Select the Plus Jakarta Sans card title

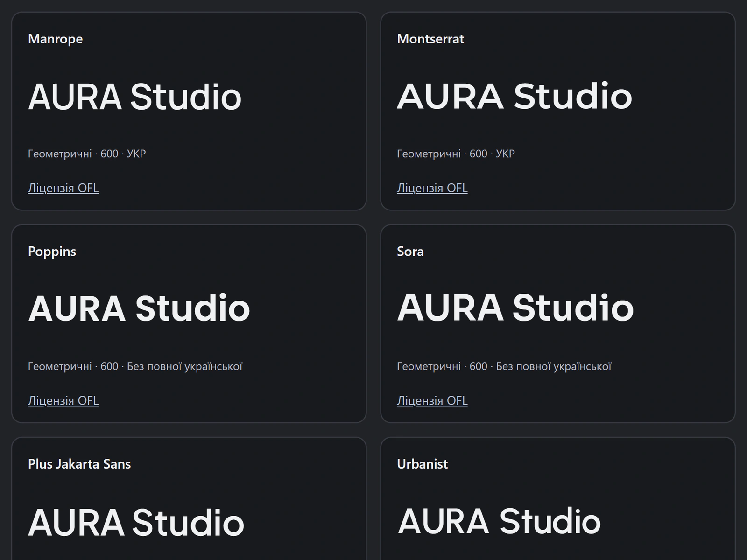click(x=79, y=464)
